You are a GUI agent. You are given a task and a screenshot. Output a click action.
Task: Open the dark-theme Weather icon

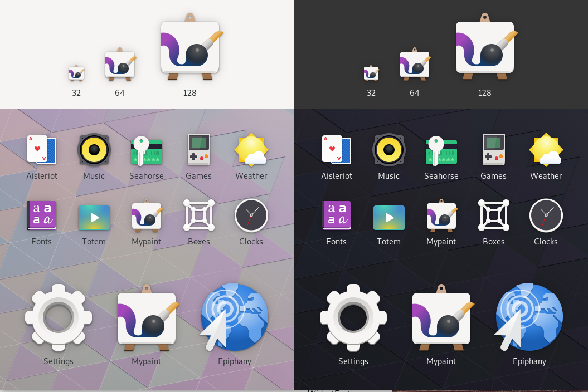(546, 150)
